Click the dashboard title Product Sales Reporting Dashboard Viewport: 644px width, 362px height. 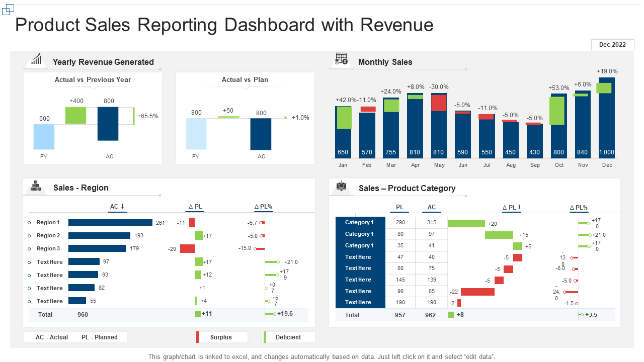click(224, 25)
